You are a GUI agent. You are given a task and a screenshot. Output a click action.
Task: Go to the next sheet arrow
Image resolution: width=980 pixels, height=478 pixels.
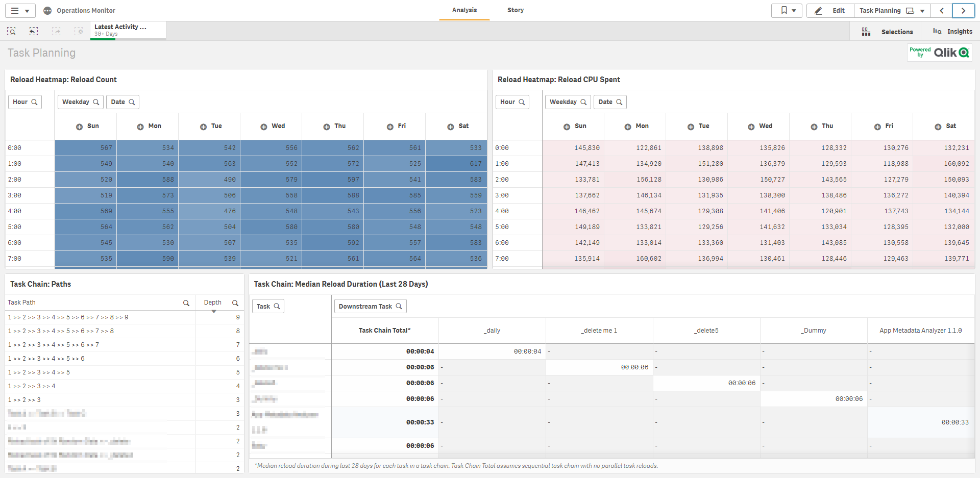click(x=963, y=11)
